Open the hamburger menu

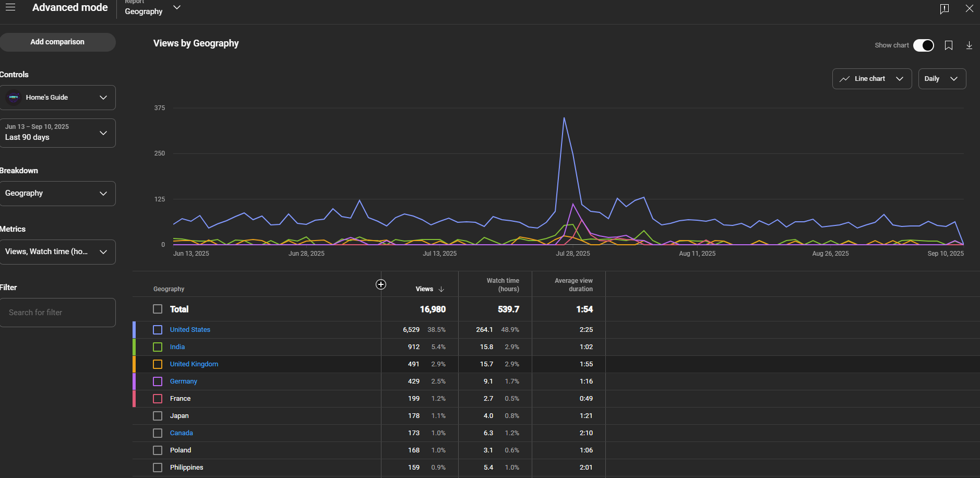click(10, 7)
